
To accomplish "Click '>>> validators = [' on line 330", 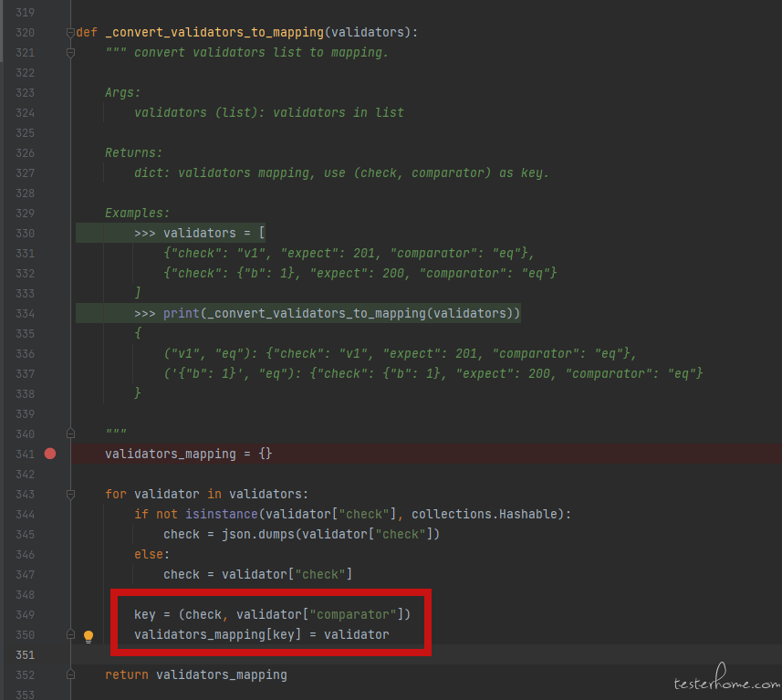I will (200, 233).
